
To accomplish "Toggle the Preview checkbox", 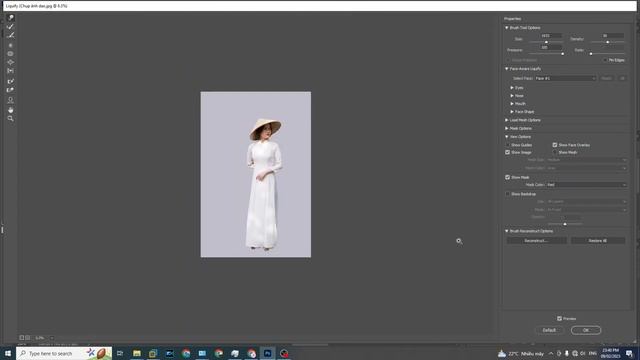I will 560,318.
